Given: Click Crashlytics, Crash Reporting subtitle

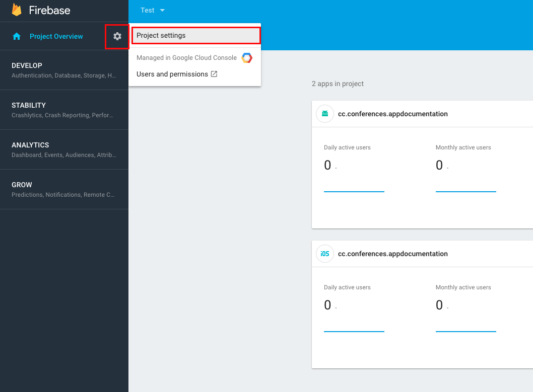Looking at the screenshot, I should coord(62,115).
